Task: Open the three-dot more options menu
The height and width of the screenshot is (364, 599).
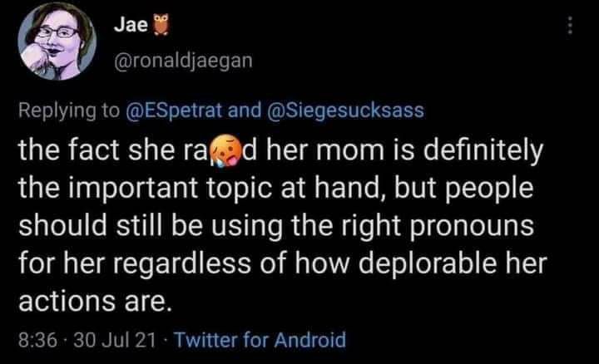Action: (570, 27)
